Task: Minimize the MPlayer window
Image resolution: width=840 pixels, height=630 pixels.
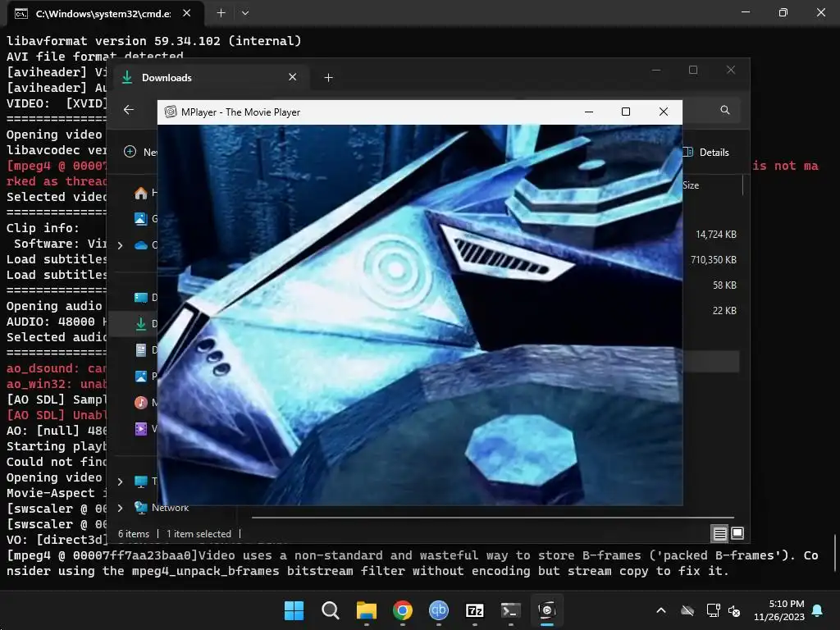Action: click(x=589, y=112)
